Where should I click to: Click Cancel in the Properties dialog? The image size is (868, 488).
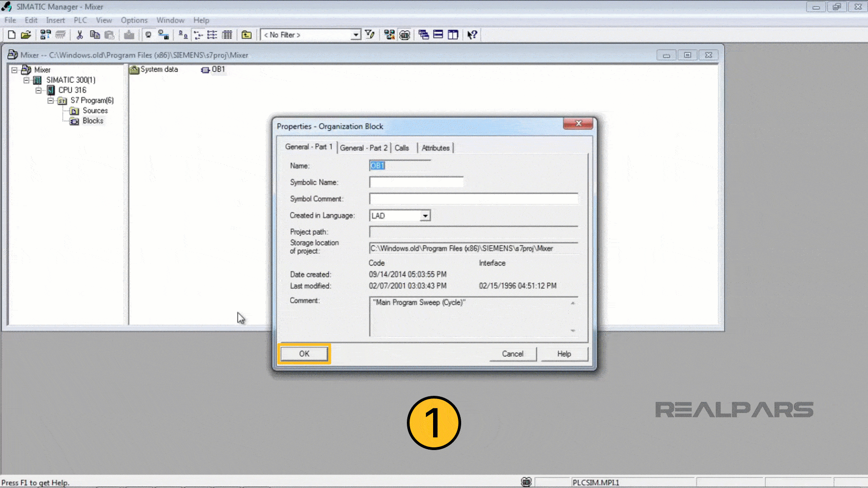click(512, 354)
